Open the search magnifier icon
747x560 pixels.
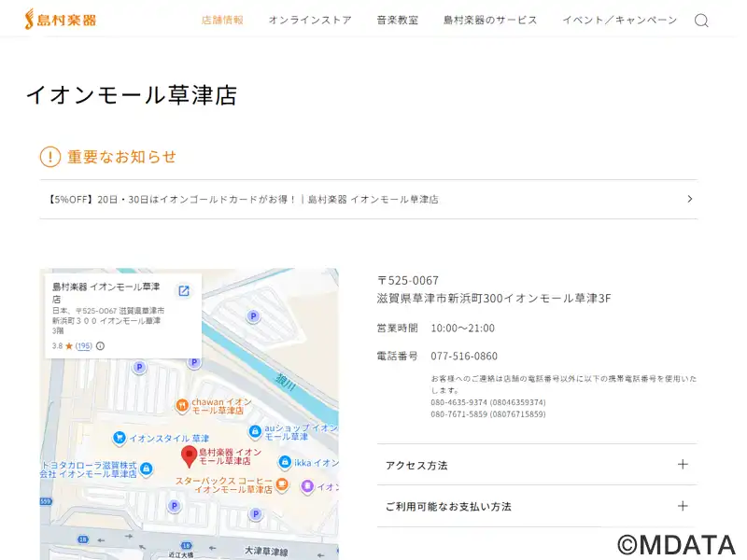pos(701,21)
